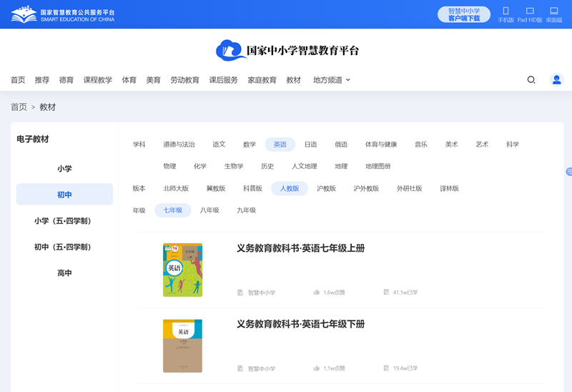Filter subject by 艺术
The height and width of the screenshot is (392, 572).
[482, 144]
